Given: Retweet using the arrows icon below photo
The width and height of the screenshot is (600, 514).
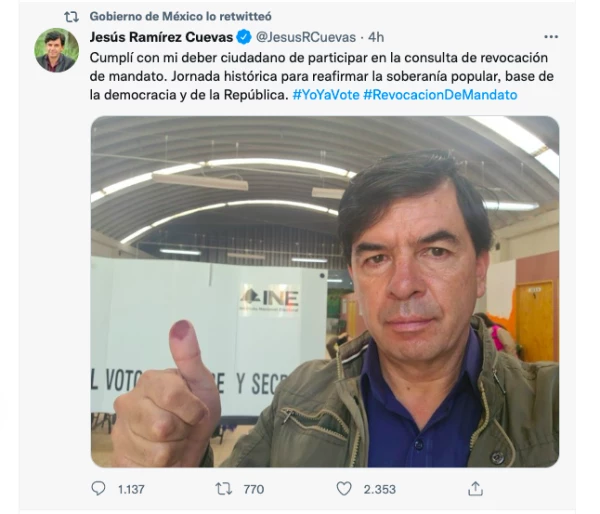Looking at the screenshot, I should point(223,489).
